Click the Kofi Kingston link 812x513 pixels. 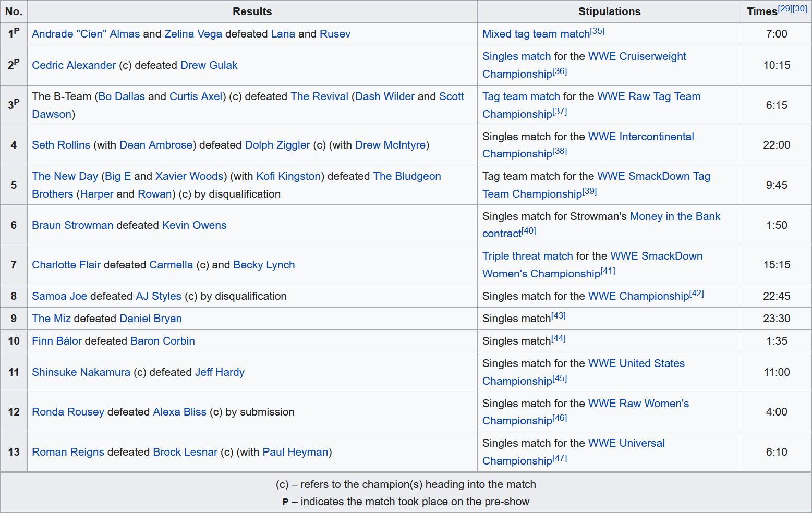click(288, 176)
